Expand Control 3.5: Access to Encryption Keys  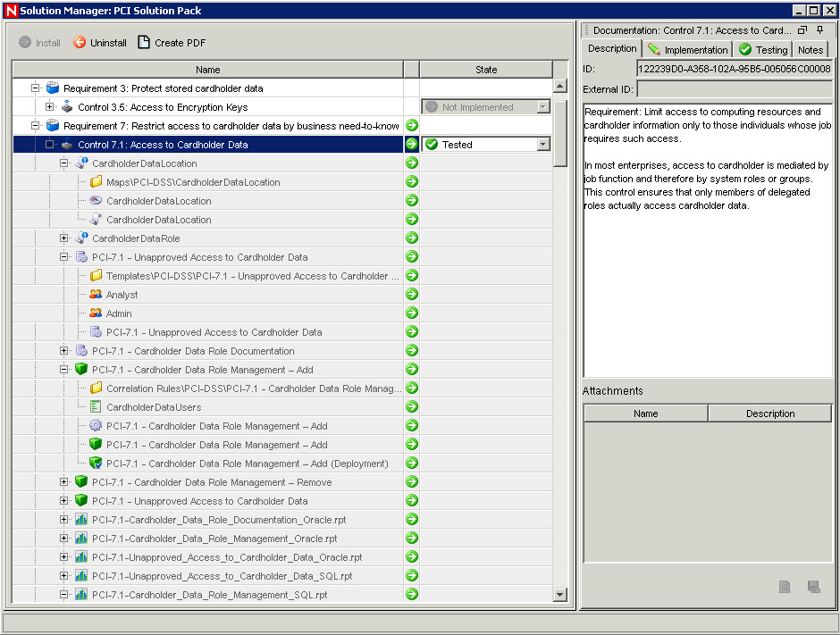coord(50,107)
